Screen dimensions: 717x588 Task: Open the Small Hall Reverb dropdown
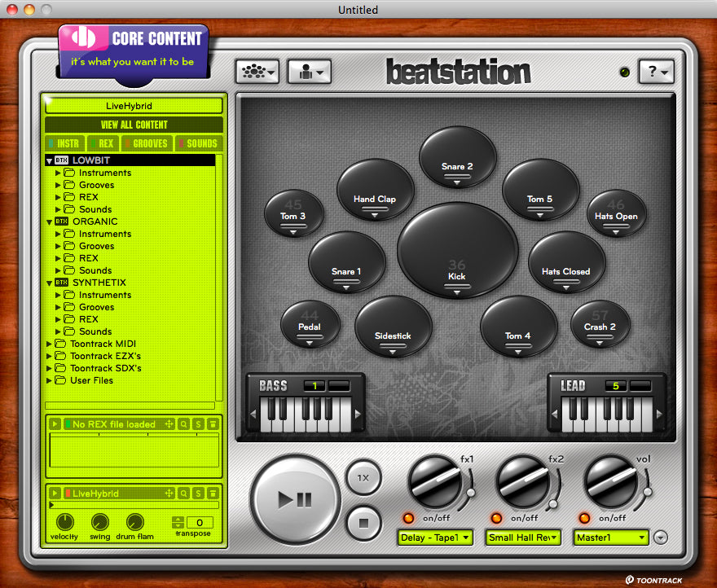click(522, 538)
